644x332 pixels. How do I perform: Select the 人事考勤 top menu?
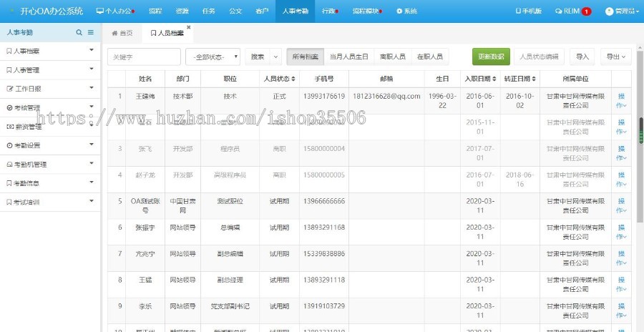pyautogui.click(x=296, y=11)
